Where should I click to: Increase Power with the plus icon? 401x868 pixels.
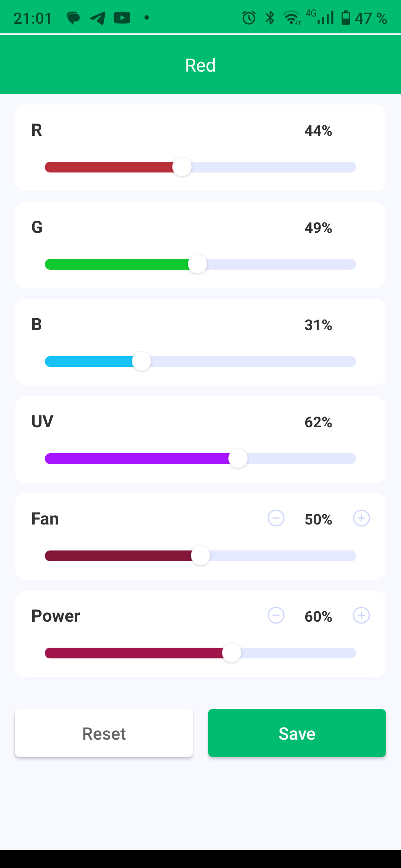361,615
